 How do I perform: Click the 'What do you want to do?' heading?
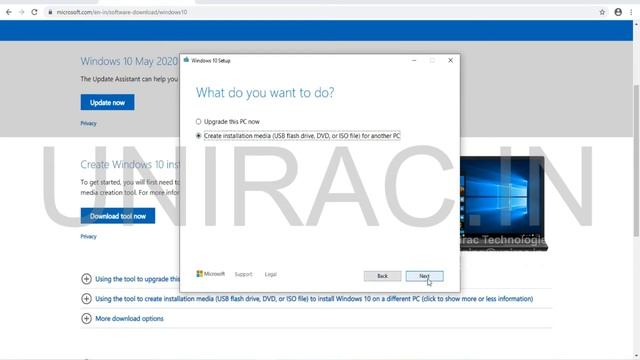pos(265,93)
